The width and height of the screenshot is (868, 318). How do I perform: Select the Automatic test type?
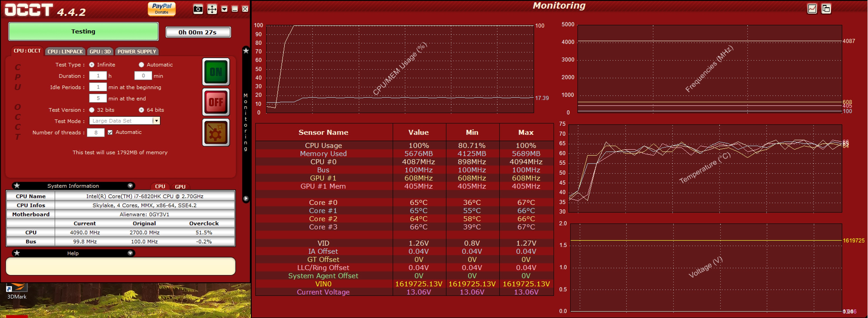(x=141, y=64)
